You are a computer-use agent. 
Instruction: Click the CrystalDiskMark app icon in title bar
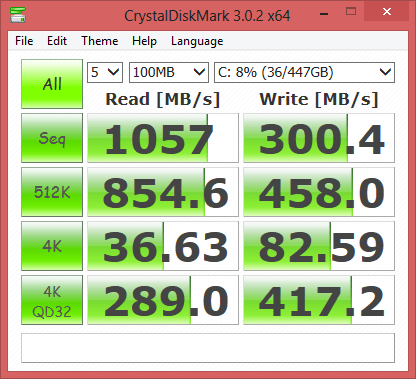tap(18, 15)
